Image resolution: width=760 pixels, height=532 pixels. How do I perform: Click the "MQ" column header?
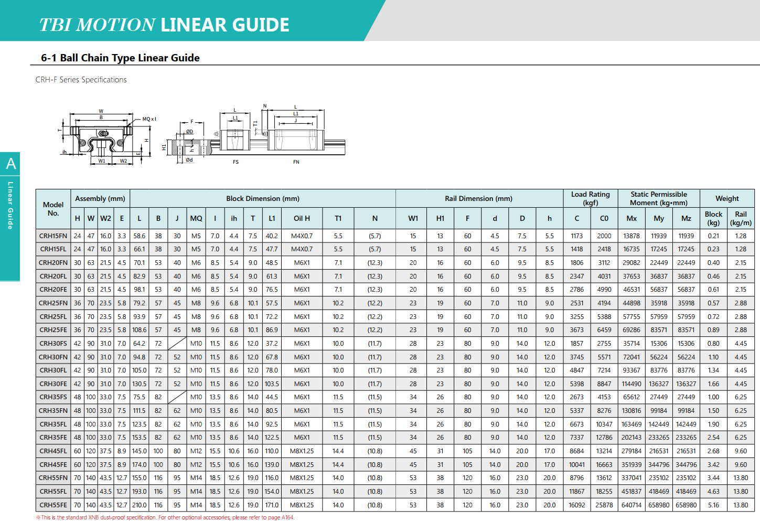coord(196,218)
